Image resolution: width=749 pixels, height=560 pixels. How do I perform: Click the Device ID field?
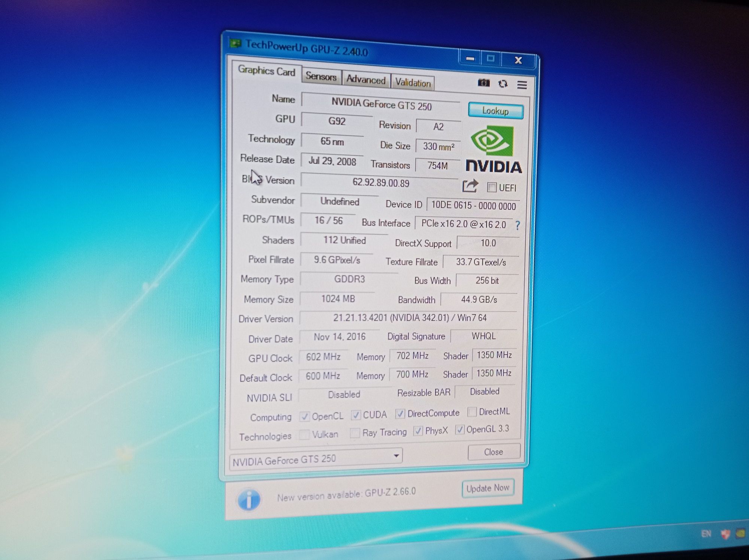tap(473, 206)
